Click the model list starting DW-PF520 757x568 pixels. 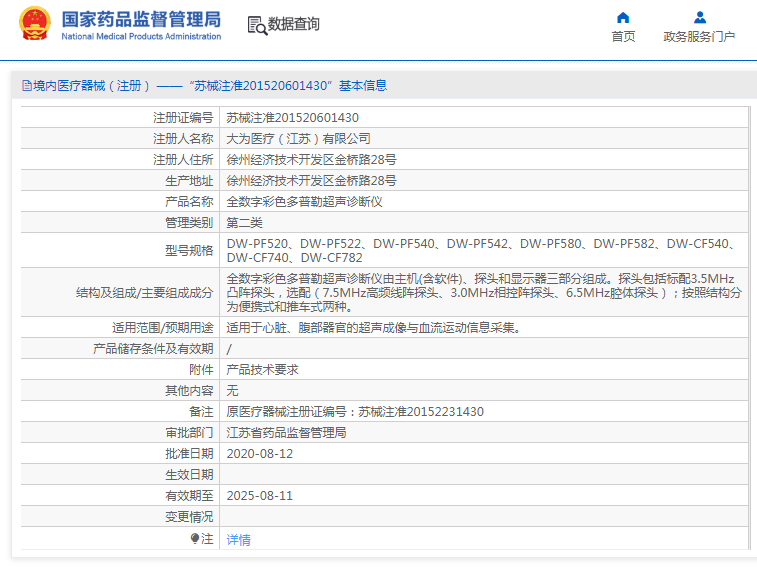click(481, 251)
